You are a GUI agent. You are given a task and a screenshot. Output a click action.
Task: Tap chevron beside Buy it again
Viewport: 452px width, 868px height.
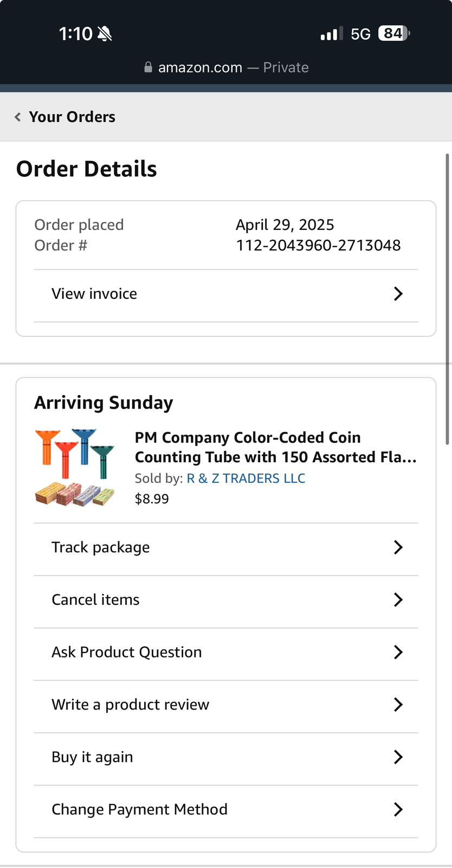pyautogui.click(x=398, y=757)
